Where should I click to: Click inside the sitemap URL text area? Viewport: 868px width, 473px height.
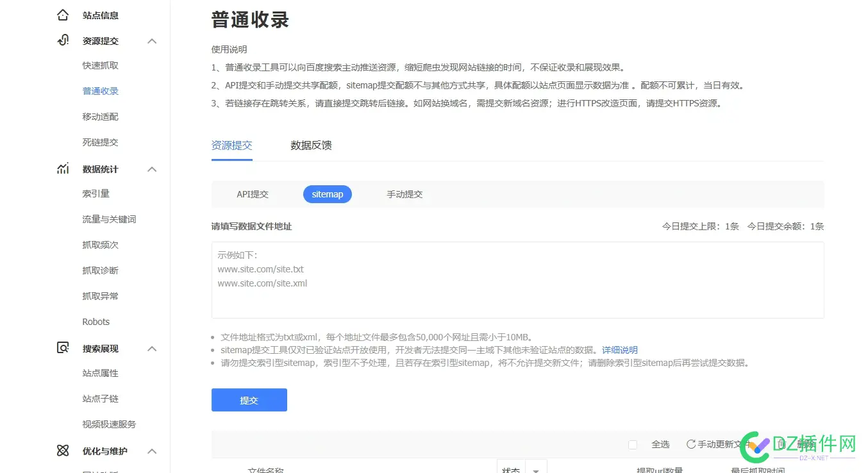click(x=517, y=280)
